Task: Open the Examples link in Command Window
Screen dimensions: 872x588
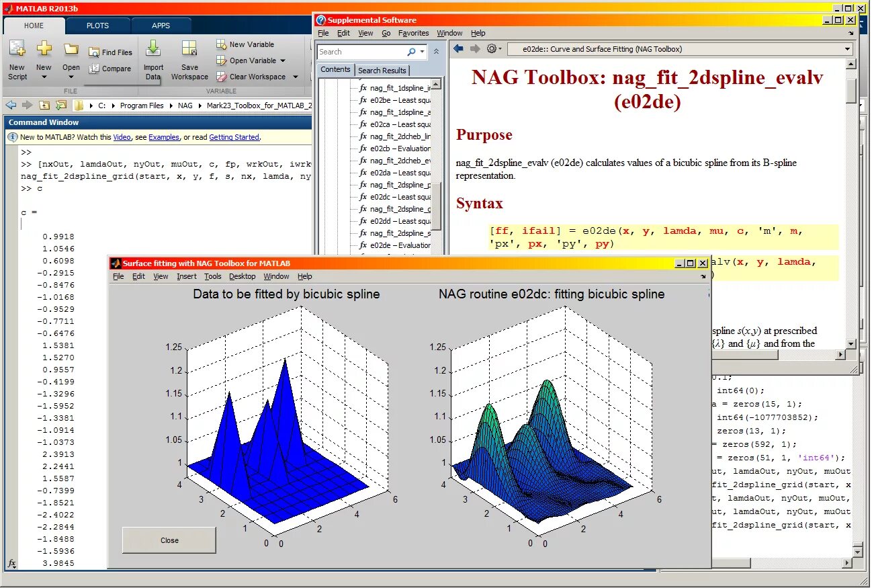Action: pos(164,137)
